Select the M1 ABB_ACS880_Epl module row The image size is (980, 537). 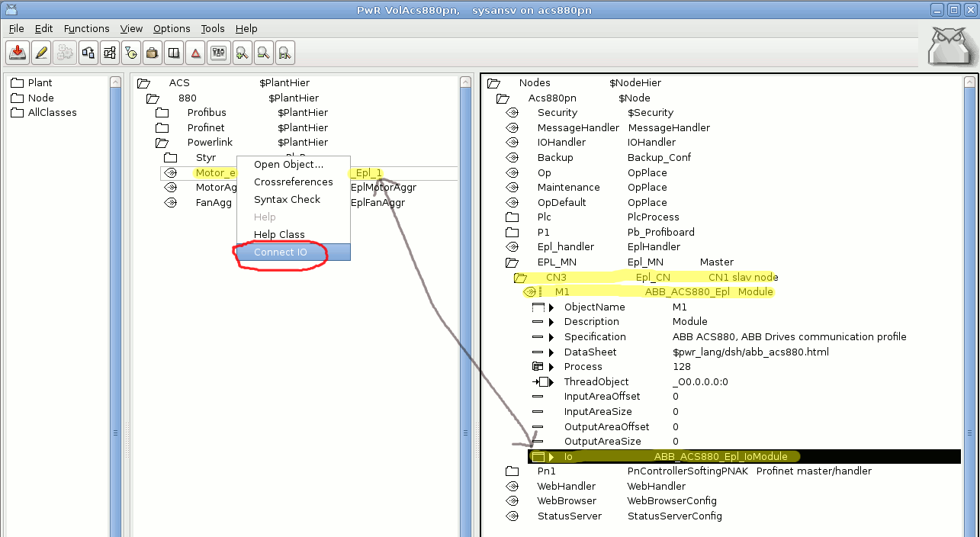[x=648, y=292]
